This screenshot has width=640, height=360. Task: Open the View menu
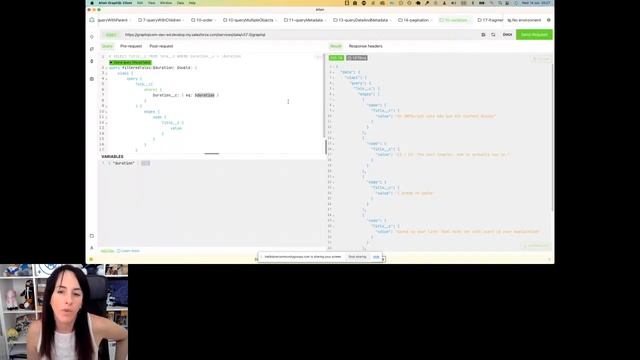click(151, 3)
